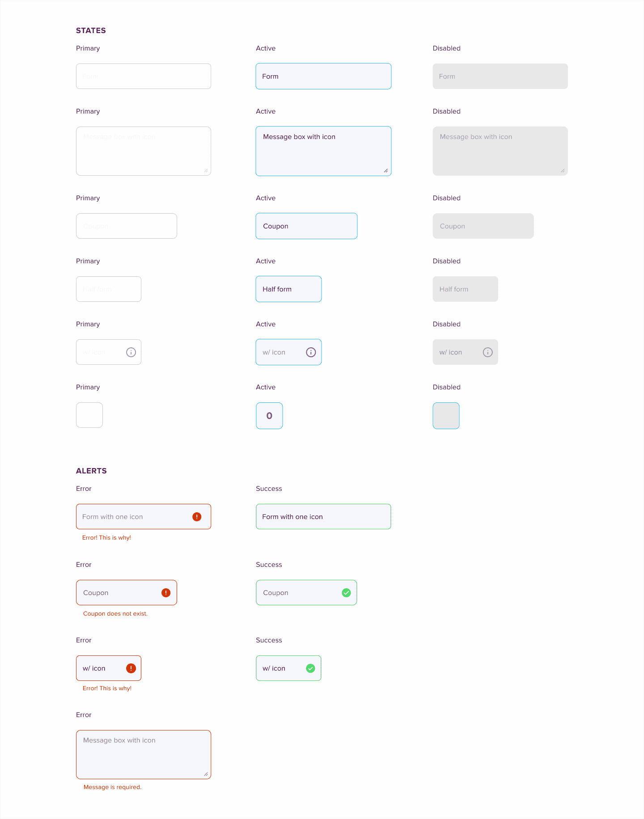Click inside the Active Message box textarea
Image resolution: width=644 pixels, height=819 pixels.
[x=323, y=151]
